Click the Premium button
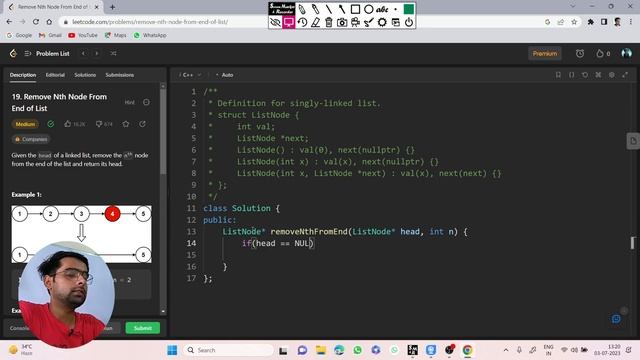 544,53
